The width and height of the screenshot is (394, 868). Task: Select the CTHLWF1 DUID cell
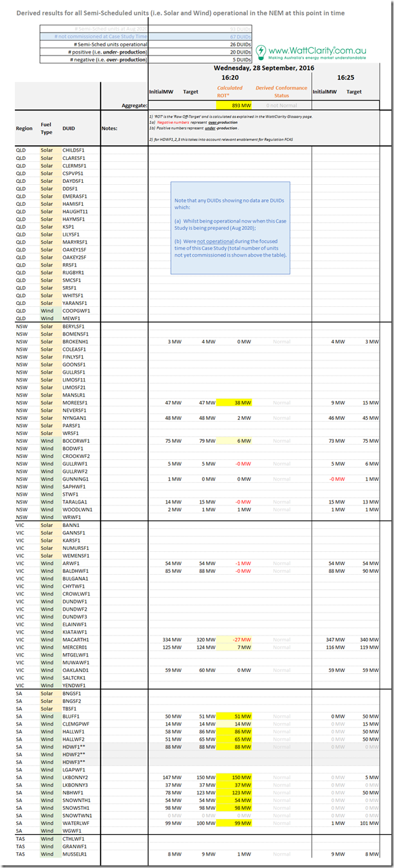point(74,839)
